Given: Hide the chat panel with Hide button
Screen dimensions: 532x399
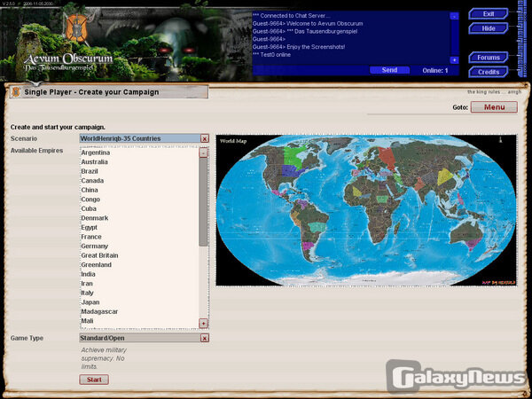Looking at the screenshot, I should (x=489, y=28).
